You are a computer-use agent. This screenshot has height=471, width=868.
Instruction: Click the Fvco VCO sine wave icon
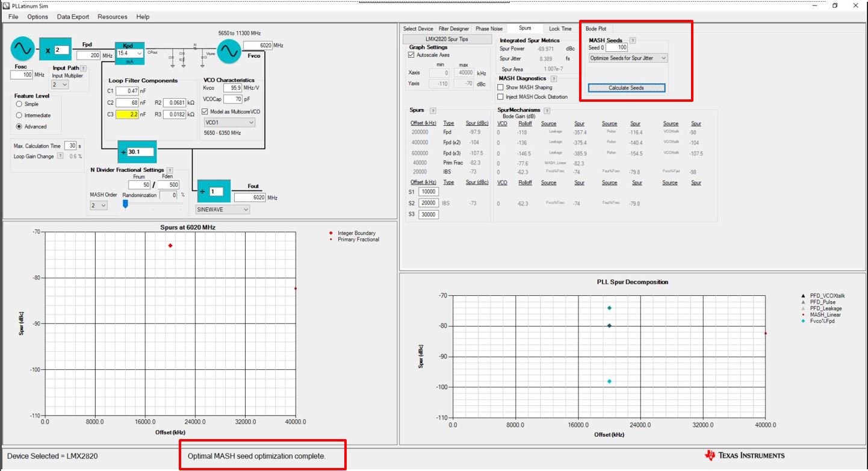(x=229, y=52)
